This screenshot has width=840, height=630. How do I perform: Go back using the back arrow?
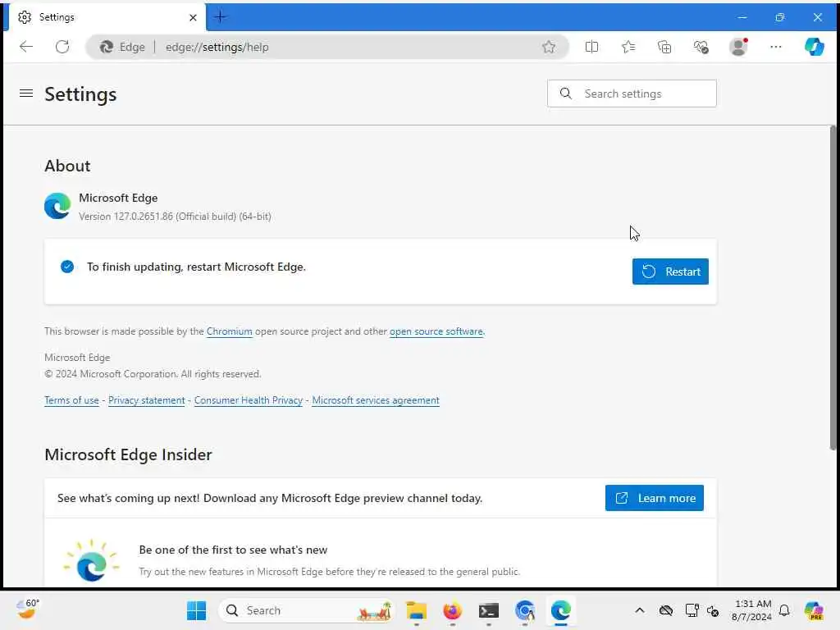25,47
